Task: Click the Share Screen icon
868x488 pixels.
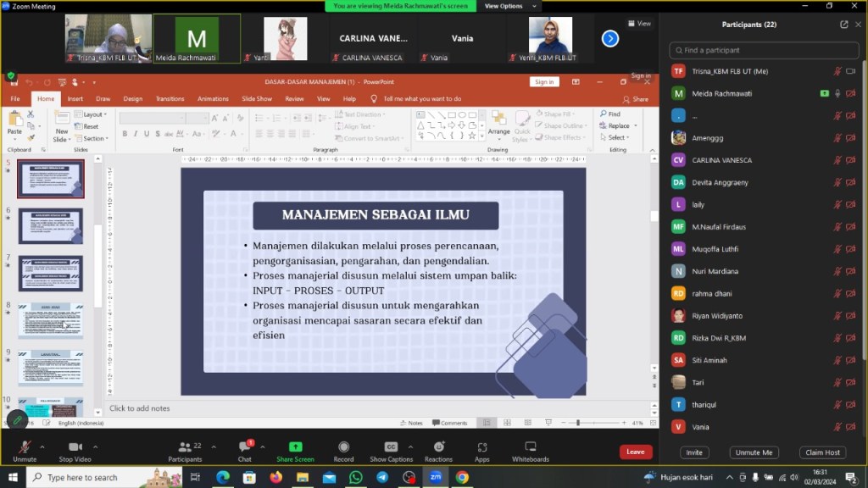Action: coord(295,449)
